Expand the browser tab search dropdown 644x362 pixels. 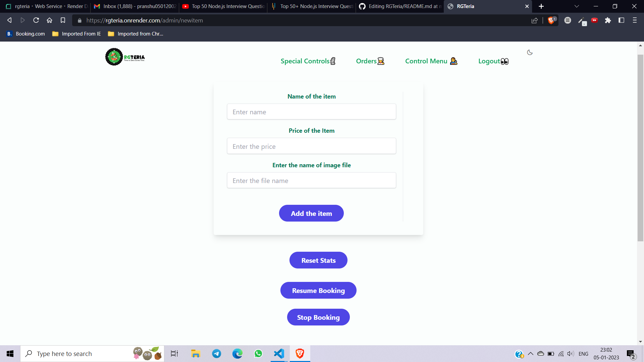tap(577, 6)
